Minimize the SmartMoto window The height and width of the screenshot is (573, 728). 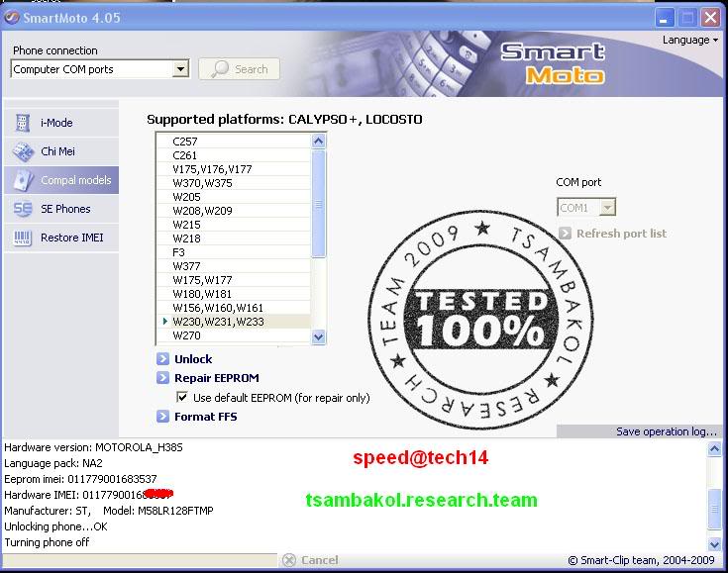(665, 18)
